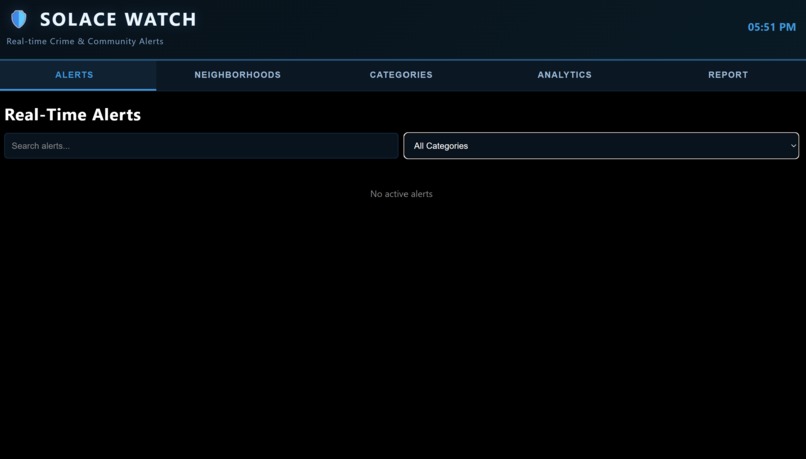Switch to the Alerts tab
This screenshot has height=459, width=806.
[78, 75]
